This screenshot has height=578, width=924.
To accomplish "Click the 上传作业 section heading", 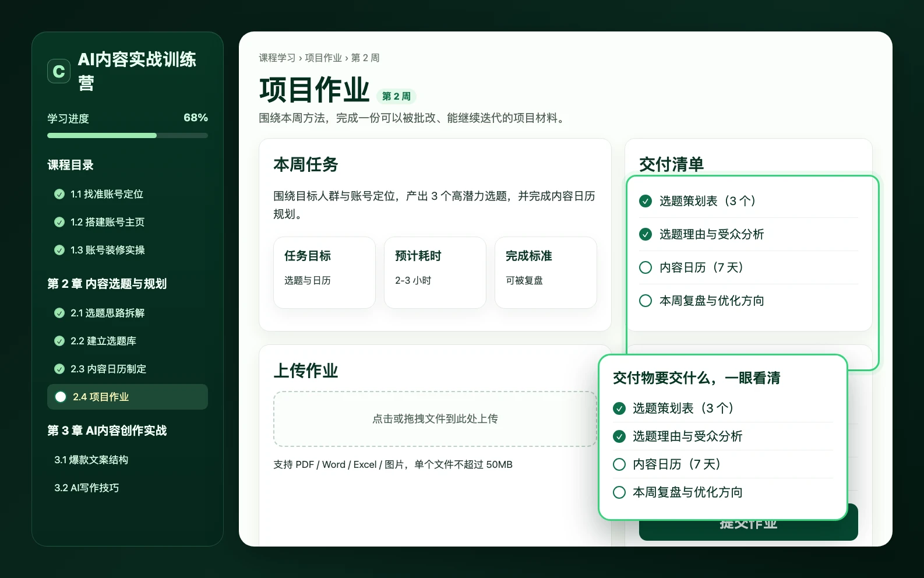I will [306, 371].
